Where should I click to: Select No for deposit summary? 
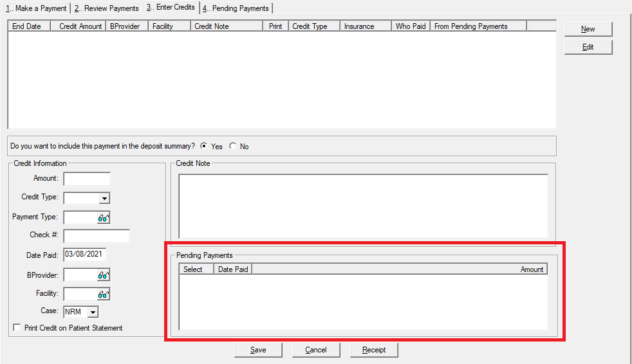pyautogui.click(x=233, y=146)
